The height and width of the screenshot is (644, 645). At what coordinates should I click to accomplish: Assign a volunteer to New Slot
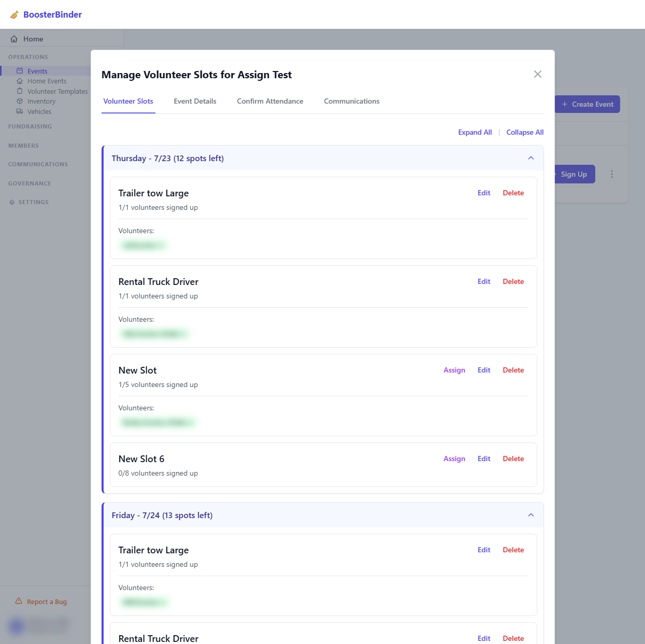point(454,370)
